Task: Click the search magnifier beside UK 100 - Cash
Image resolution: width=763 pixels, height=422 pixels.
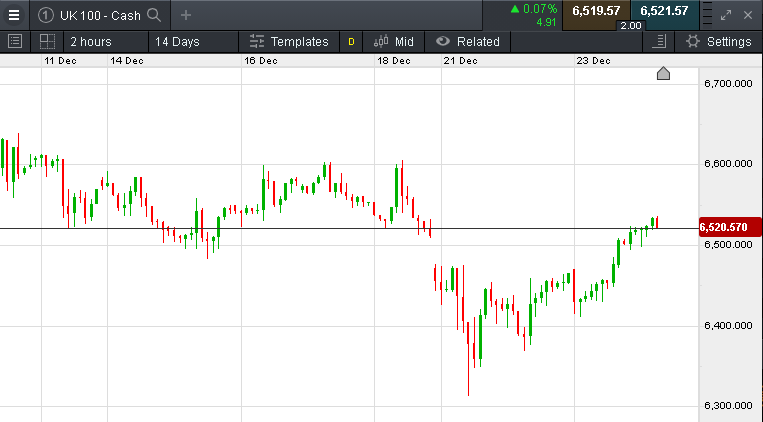Action: 154,14
